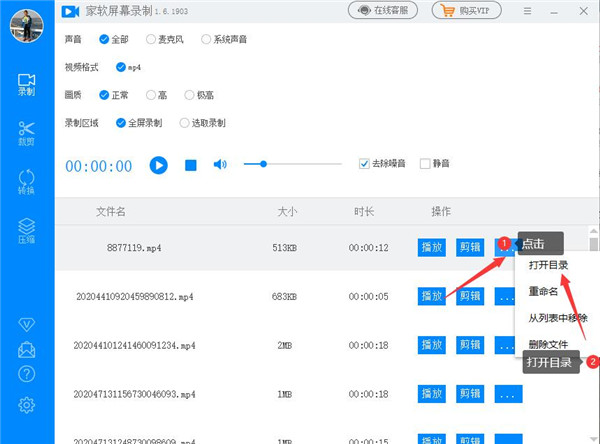Select 选取录制 recording area

click(x=202, y=123)
